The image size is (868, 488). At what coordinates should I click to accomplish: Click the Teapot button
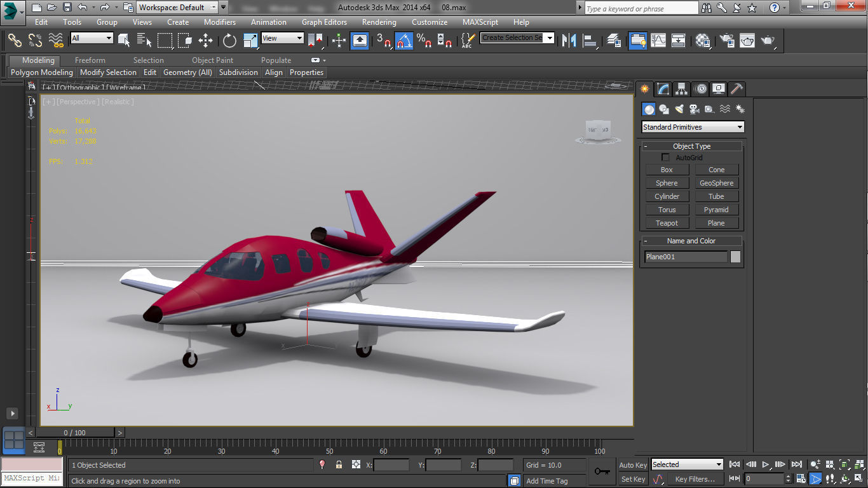[x=667, y=223]
